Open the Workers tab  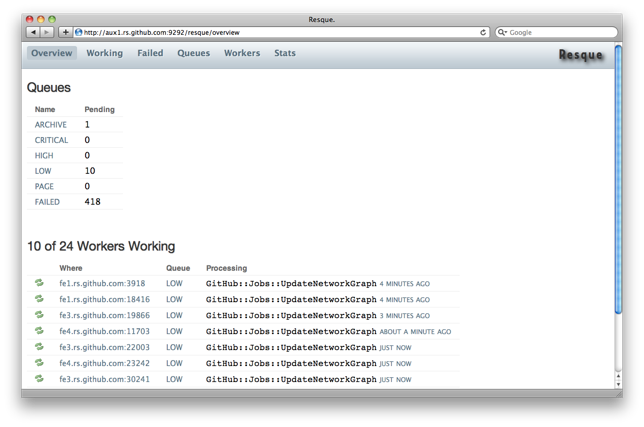pyautogui.click(x=242, y=53)
